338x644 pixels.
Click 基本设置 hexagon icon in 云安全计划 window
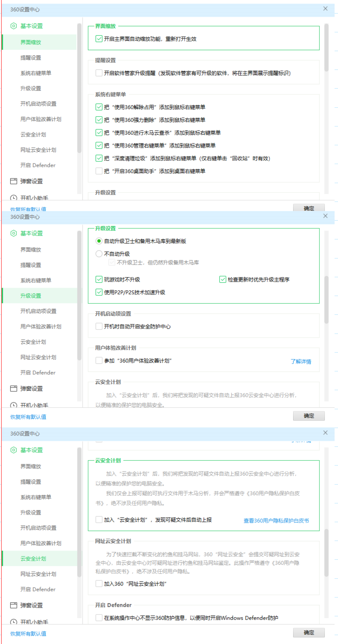[x=13, y=450]
